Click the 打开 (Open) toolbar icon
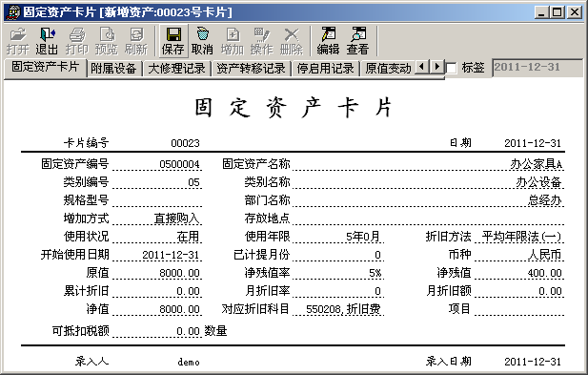The image size is (588, 375). (17, 41)
